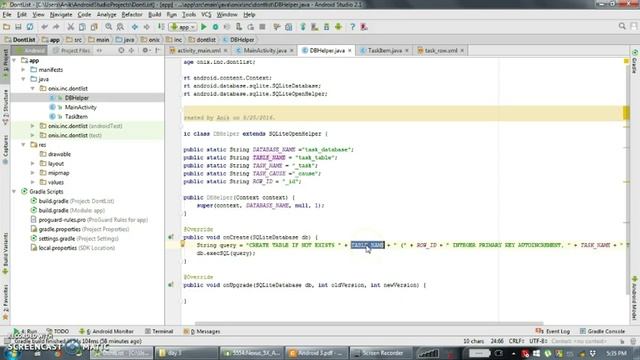Click the AVD Manager icon
Viewport: 640px width, 360px height.
click(315, 27)
